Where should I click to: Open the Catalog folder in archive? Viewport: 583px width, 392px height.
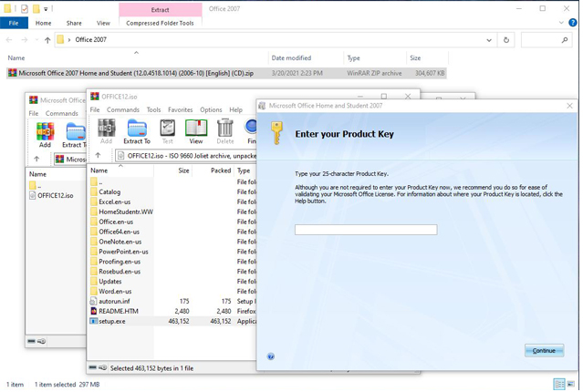109,191
